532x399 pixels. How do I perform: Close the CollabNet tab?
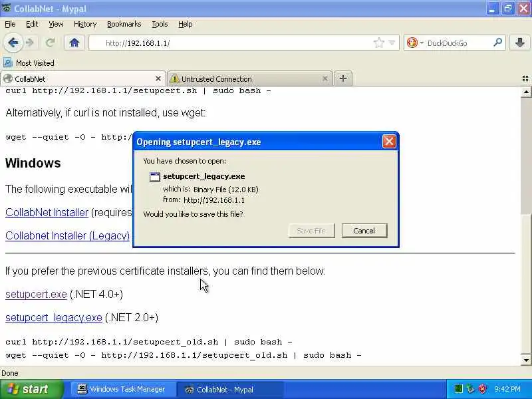coord(158,78)
